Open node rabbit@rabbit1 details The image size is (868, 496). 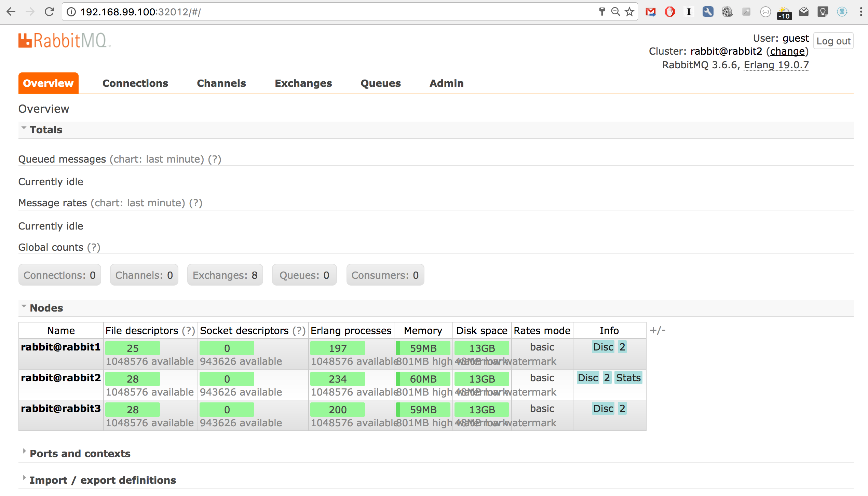(x=61, y=347)
